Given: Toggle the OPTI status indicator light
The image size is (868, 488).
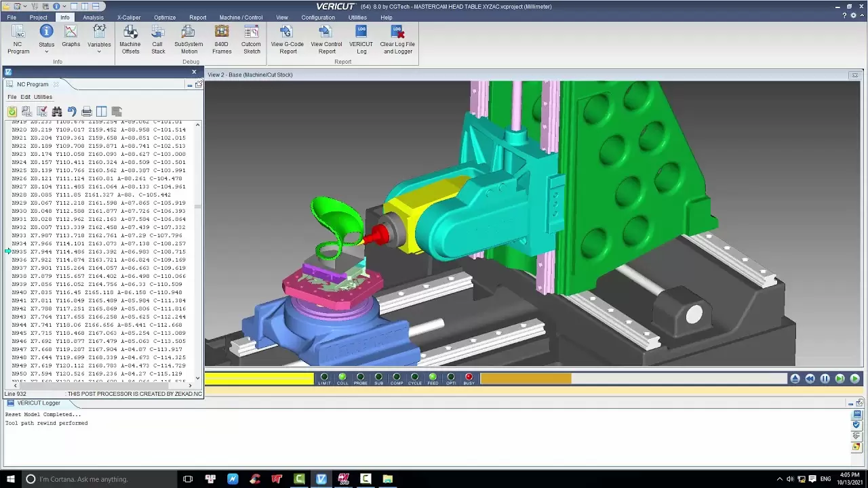Looking at the screenshot, I should (x=451, y=378).
